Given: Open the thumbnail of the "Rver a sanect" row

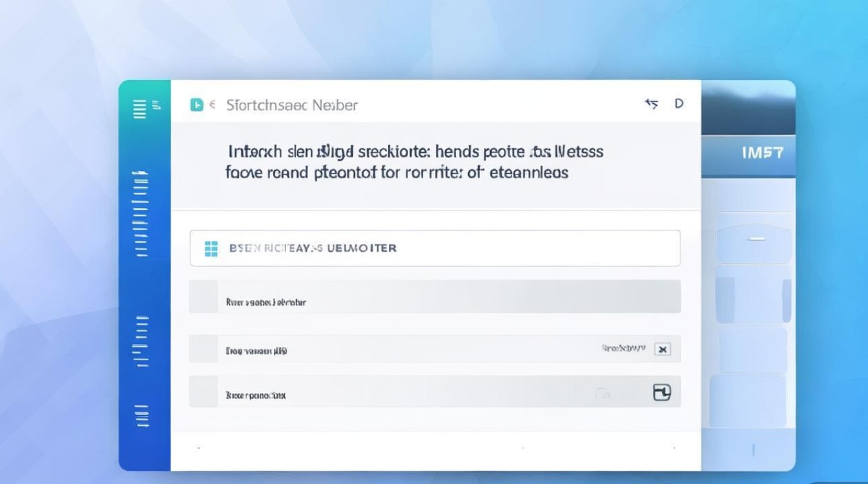Looking at the screenshot, I should (203, 296).
